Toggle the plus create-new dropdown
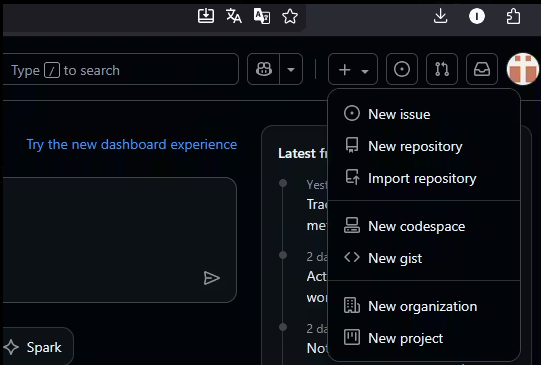The height and width of the screenshot is (365, 541). coord(353,69)
